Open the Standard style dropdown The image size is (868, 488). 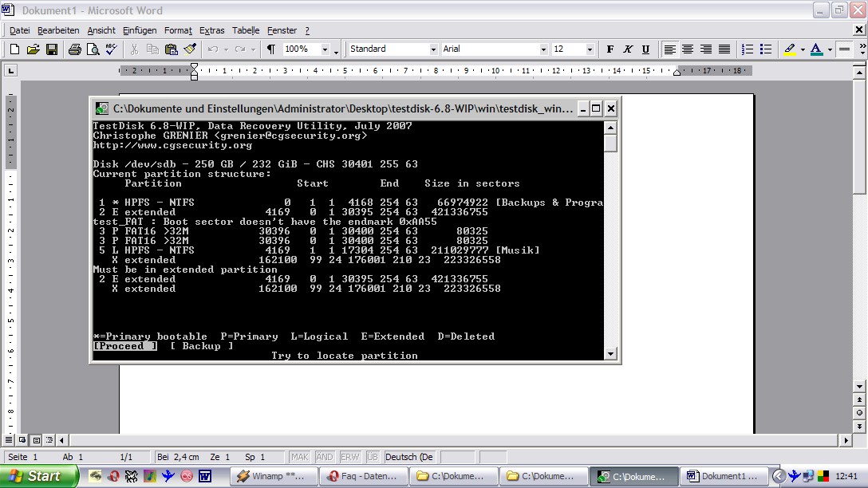[433, 49]
